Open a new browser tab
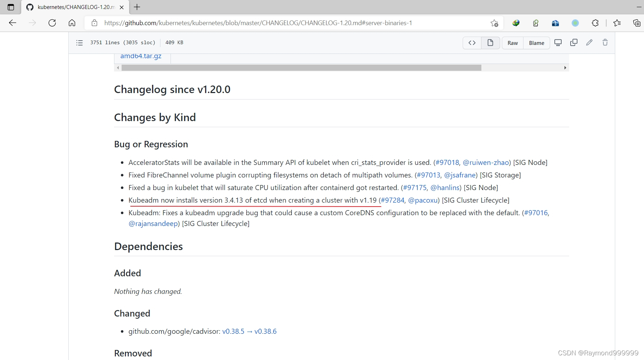Image resolution: width=644 pixels, height=360 pixels. [x=137, y=7]
